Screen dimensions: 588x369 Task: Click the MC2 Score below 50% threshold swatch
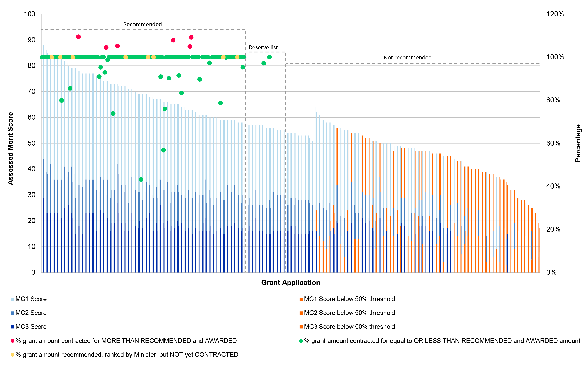point(301,313)
